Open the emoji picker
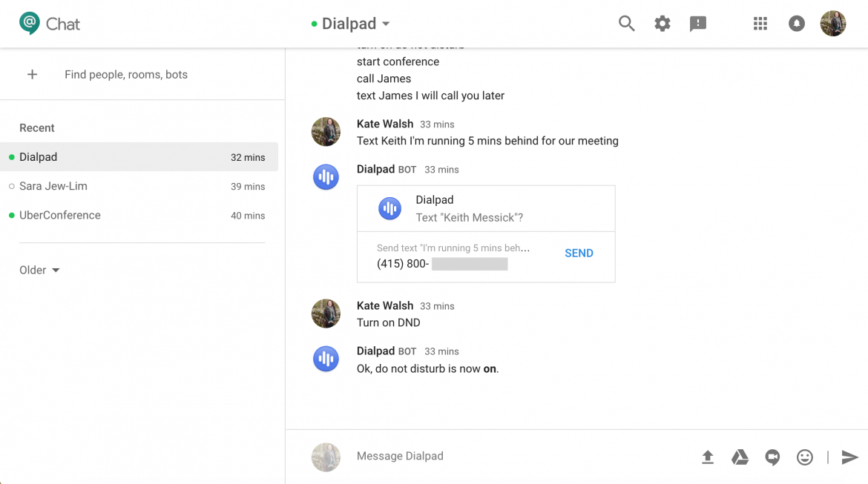The height and width of the screenshot is (484, 868). pyautogui.click(x=805, y=457)
